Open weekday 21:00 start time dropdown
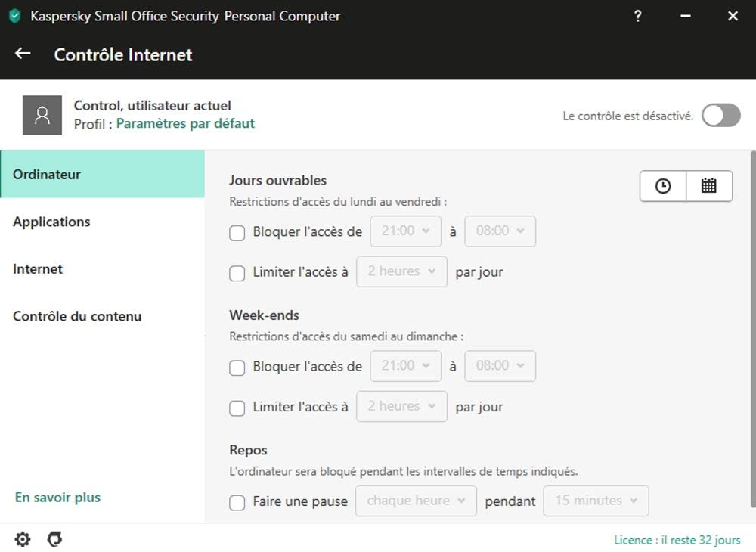The width and height of the screenshot is (756, 552). tap(405, 231)
